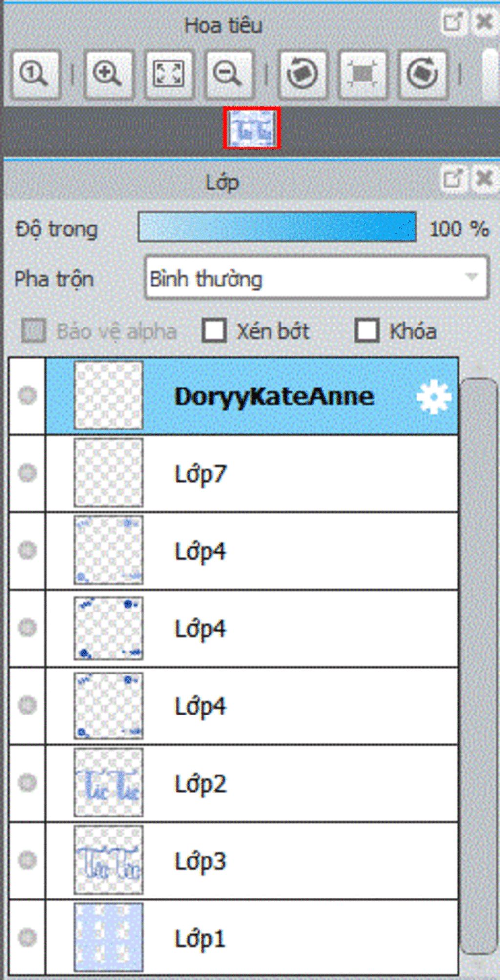
Task: Toggle visibility of layer Lớp7
Action: 27,472
